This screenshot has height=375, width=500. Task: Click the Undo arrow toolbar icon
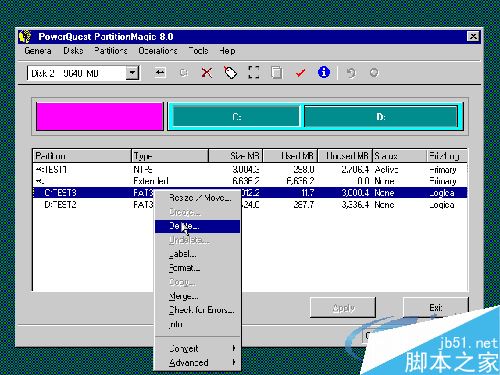351,72
